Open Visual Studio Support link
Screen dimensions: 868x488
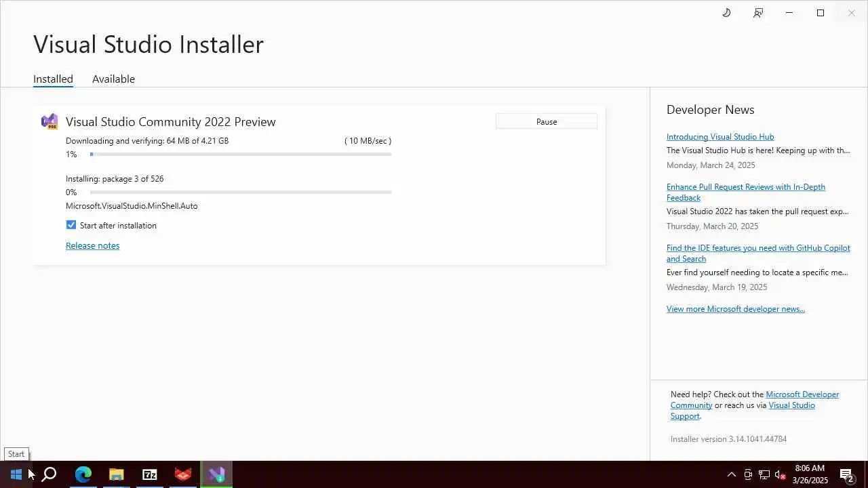pos(792,405)
